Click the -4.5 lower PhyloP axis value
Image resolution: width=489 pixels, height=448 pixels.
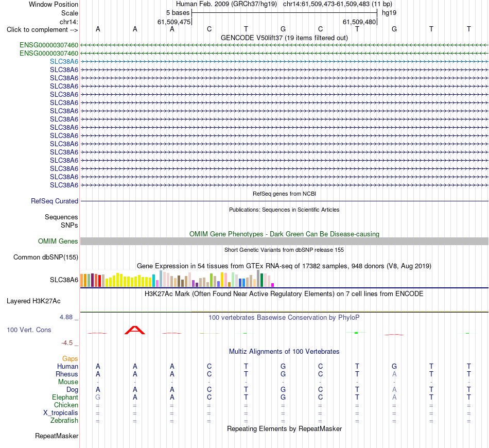[x=67, y=343]
